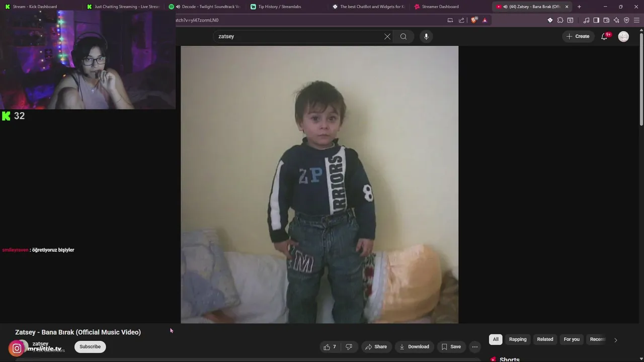The width and height of the screenshot is (644, 362).
Task: Select the Rapping filter chip
Action: point(518,339)
